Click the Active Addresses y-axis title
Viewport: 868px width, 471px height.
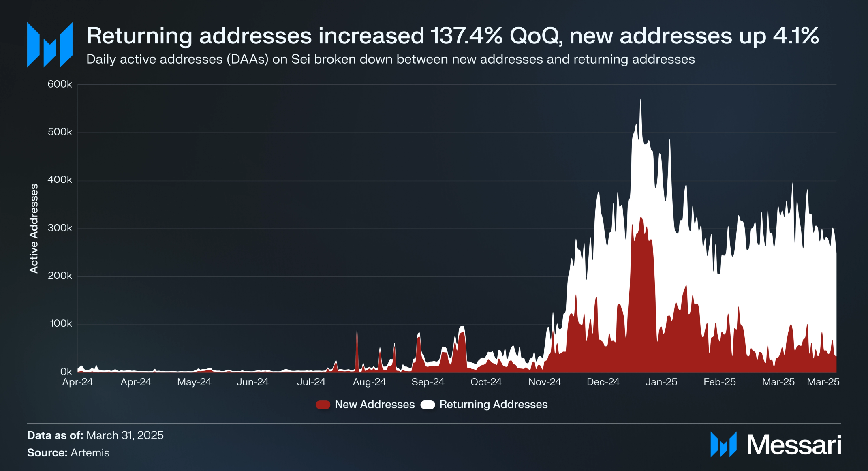(x=34, y=229)
